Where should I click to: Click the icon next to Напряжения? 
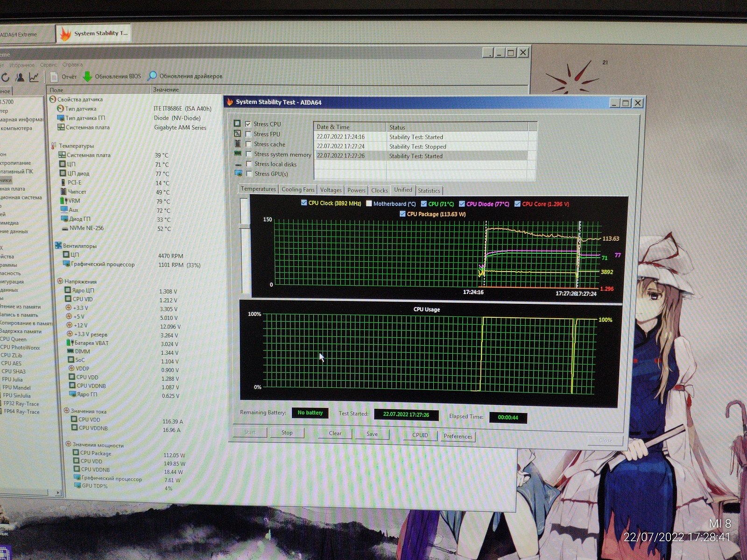(60, 281)
